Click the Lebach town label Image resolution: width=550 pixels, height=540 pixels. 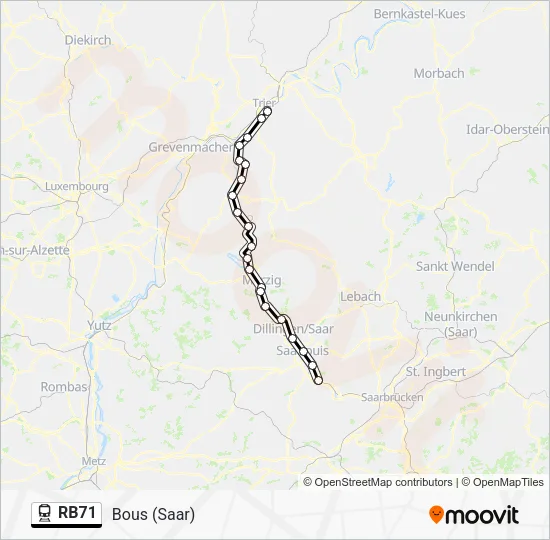click(x=361, y=296)
